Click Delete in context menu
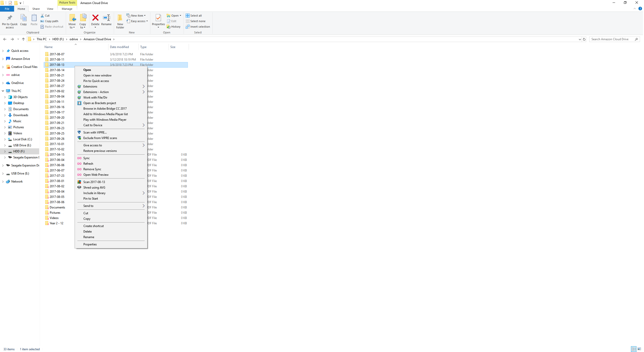644x352 pixels. (88, 232)
